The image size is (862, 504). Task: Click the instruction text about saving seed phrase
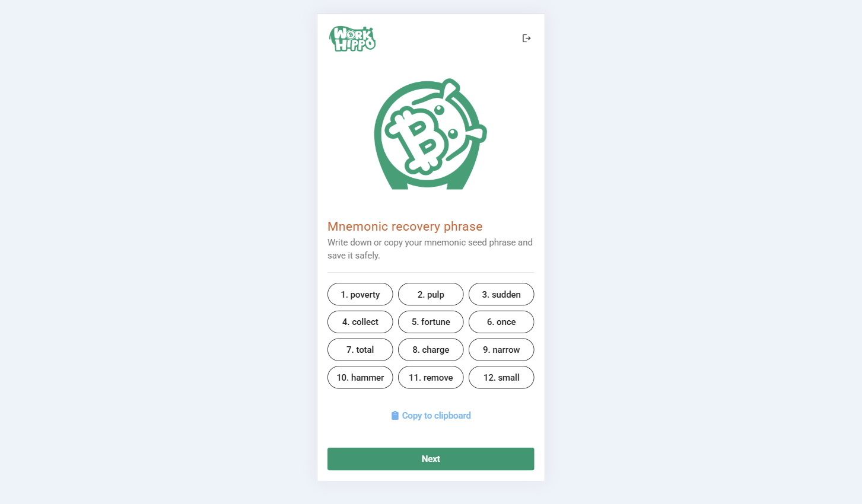[x=430, y=249]
